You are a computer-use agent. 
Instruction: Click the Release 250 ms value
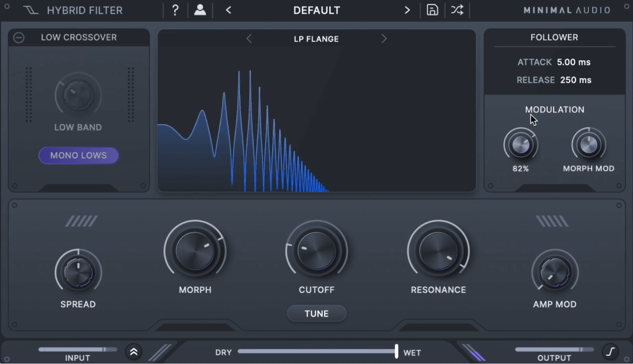coord(575,80)
